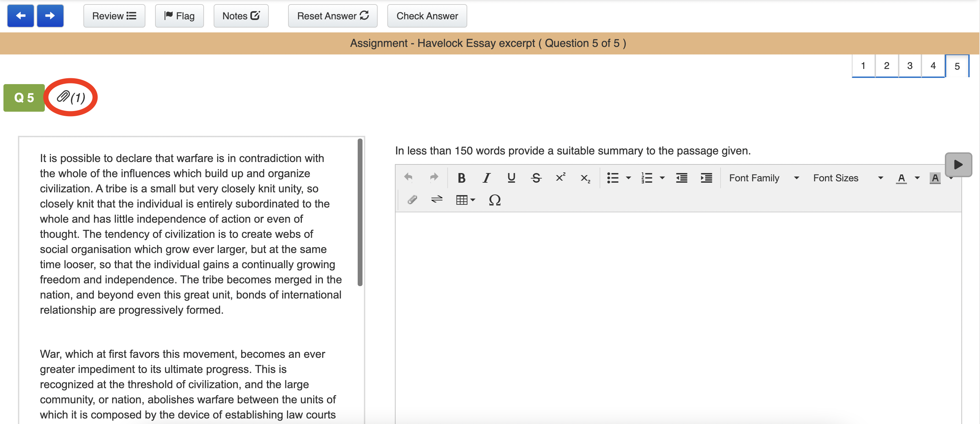Click the undo arrow in editor
Viewport: 980px width, 424px height.
(x=408, y=178)
